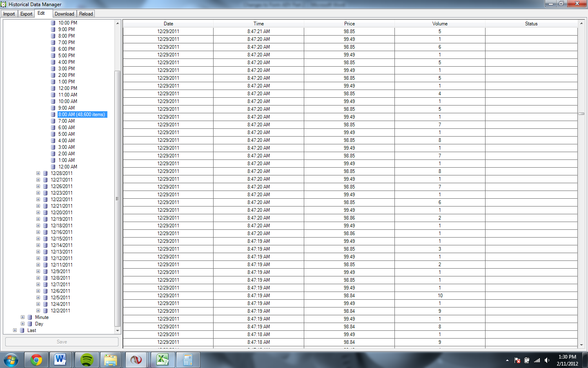Click the database icon beside 12/19/2011
The width and height of the screenshot is (588, 368).
[x=45, y=219]
